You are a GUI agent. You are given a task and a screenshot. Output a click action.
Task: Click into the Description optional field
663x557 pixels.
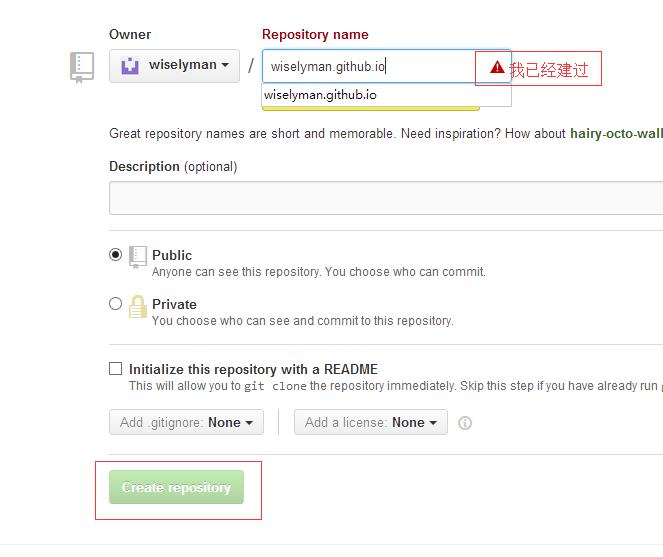tap(386, 198)
